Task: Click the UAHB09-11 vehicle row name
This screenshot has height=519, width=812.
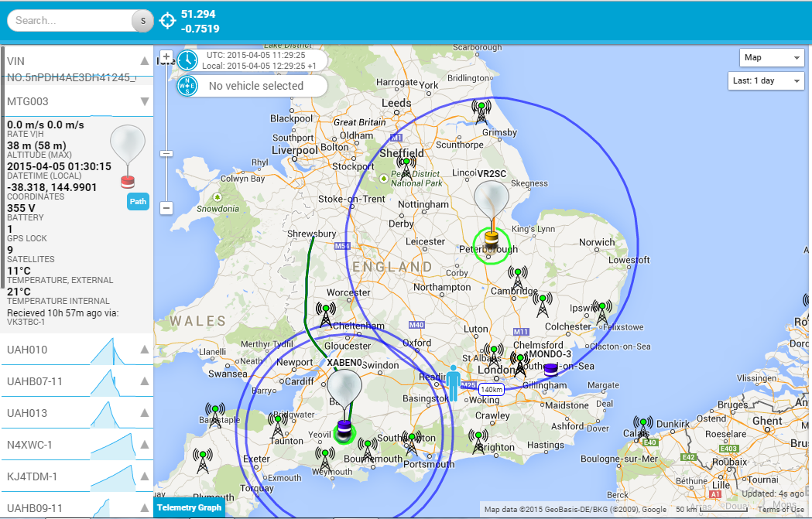Action: tap(35, 508)
